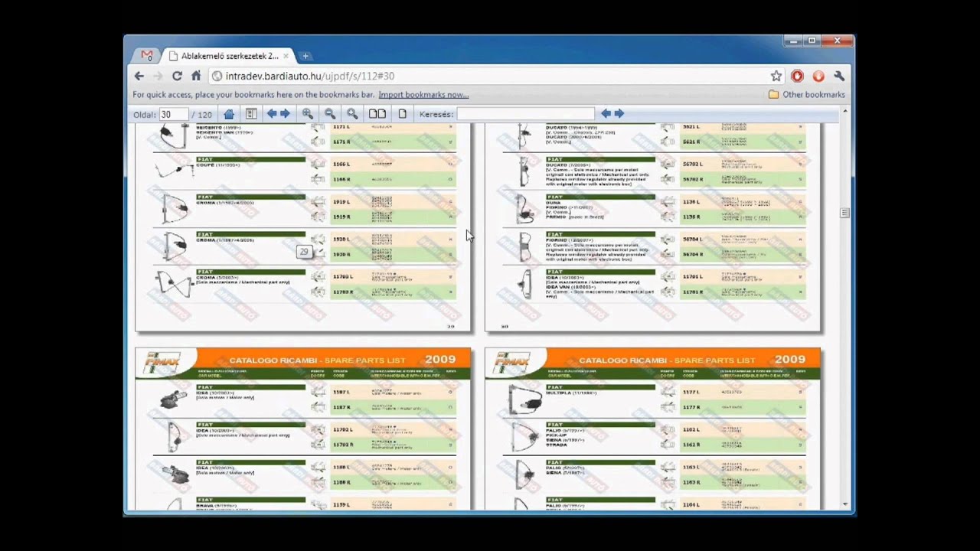Open the pinned Gmail tab
This screenshot has width=980, height=551.
[x=147, y=56]
